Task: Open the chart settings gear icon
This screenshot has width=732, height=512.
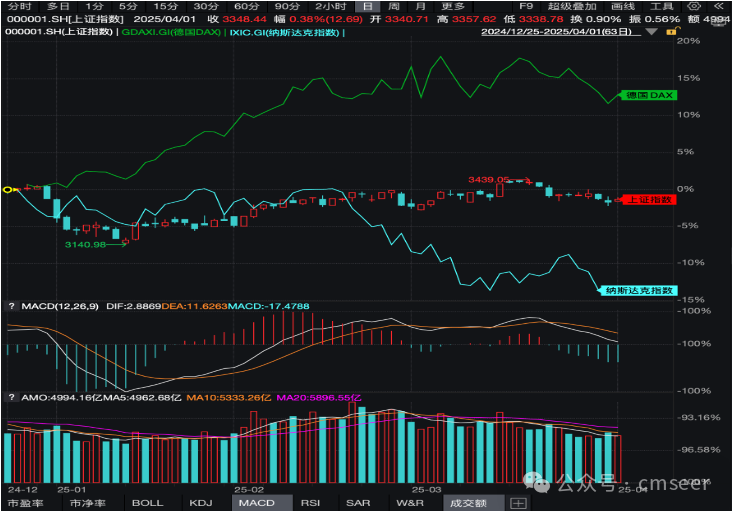Action: pyautogui.click(x=695, y=6)
